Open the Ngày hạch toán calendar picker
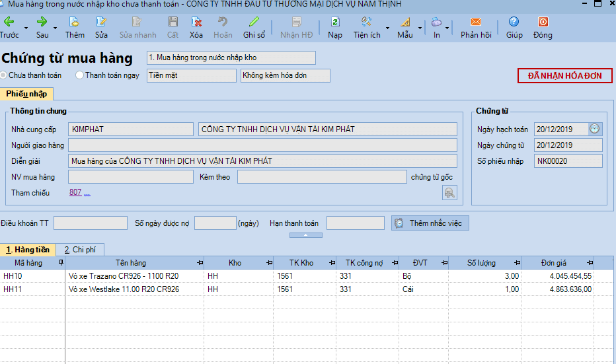The image size is (616, 364). point(595,129)
